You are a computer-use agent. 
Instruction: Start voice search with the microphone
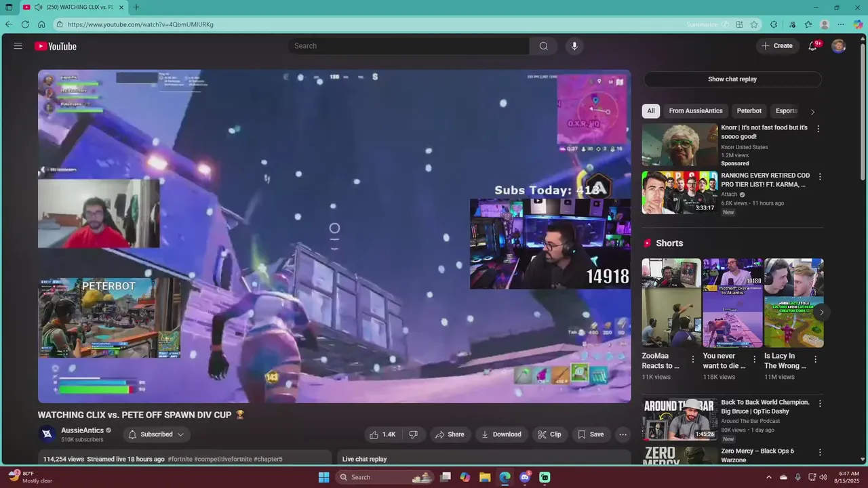[574, 46]
